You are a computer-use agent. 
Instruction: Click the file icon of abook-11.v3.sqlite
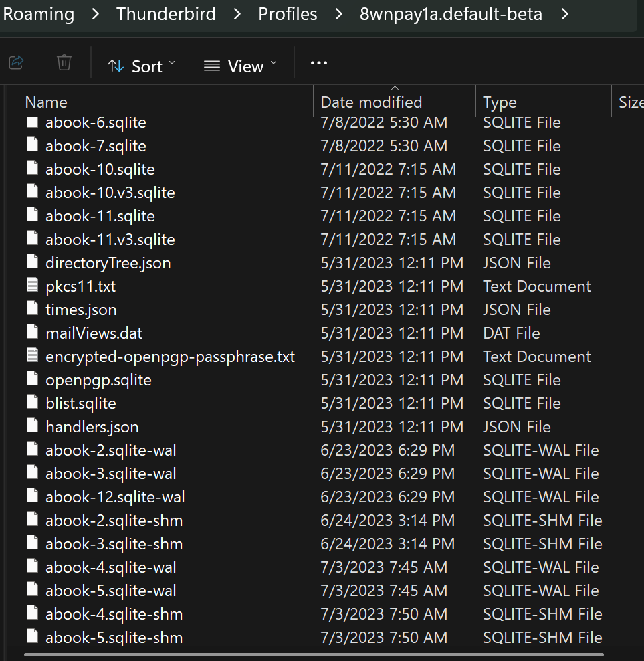click(x=33, y=239)
